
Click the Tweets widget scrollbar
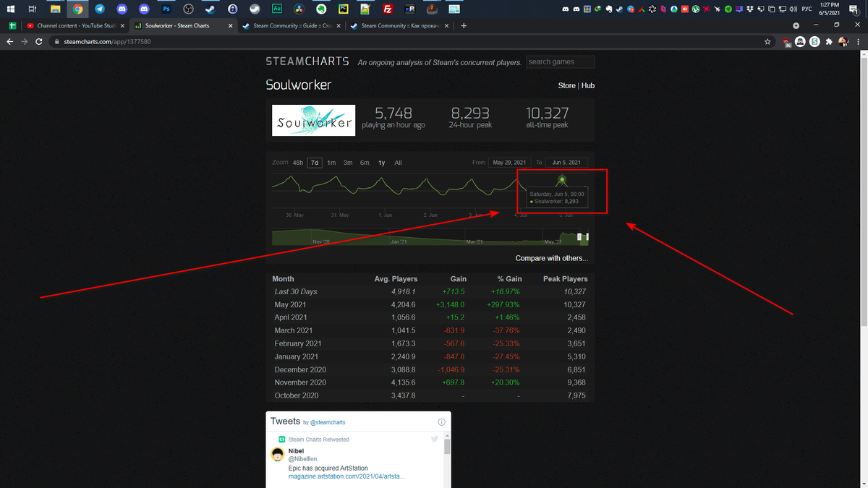pos(447,446)
